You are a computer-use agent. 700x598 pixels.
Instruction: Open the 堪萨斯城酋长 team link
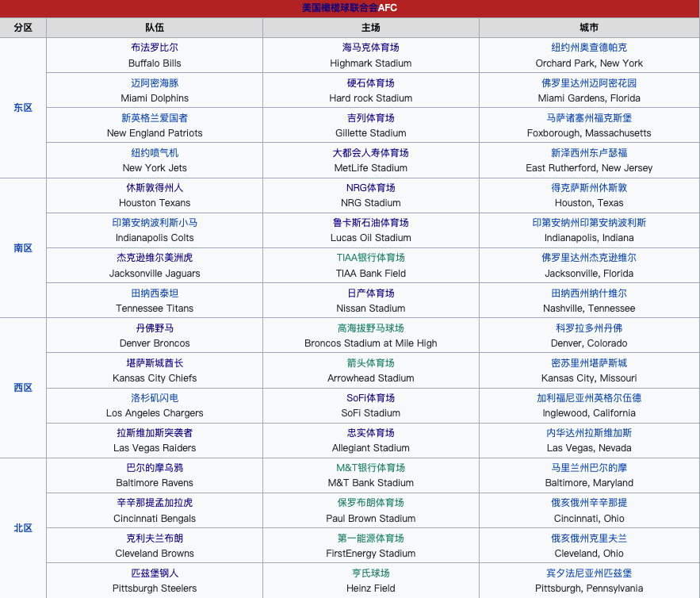[x=155, y=362]
